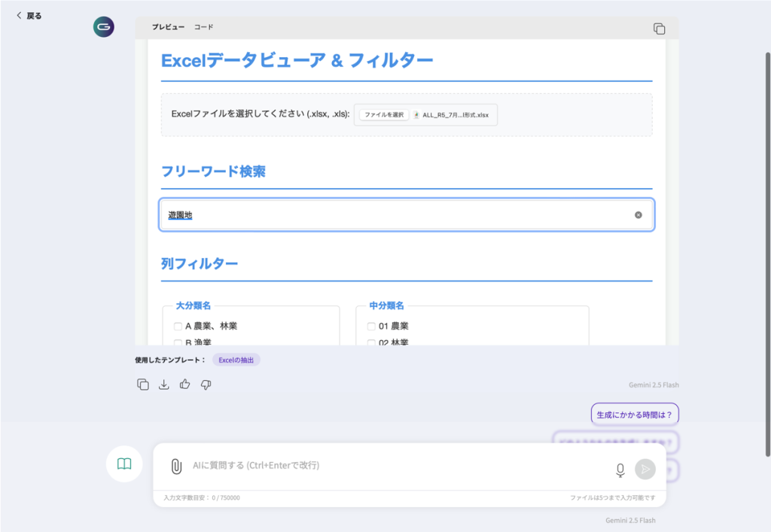The width and height of the screenshot is (771, 532).
Task: Download the generated output
Action: point(164,385)
